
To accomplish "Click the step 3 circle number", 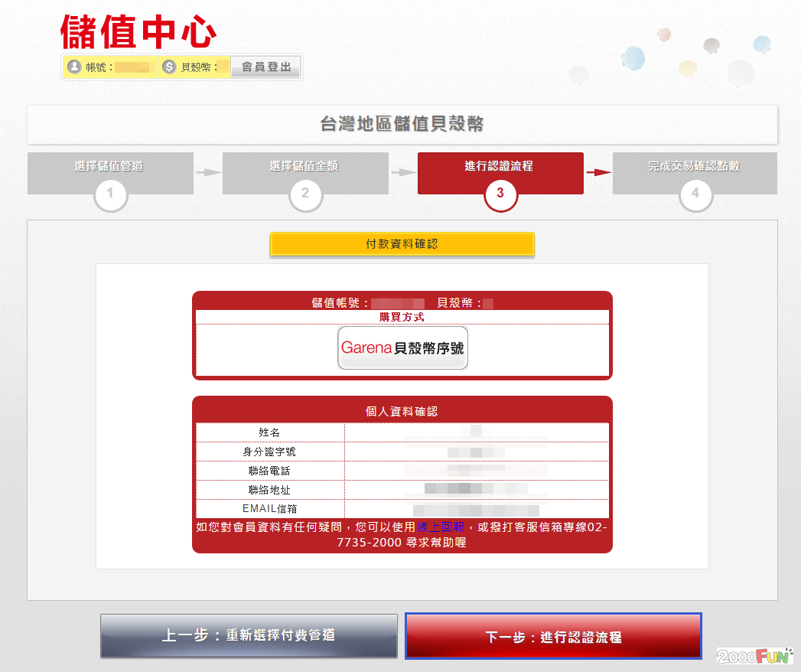I will coord(500,194).
